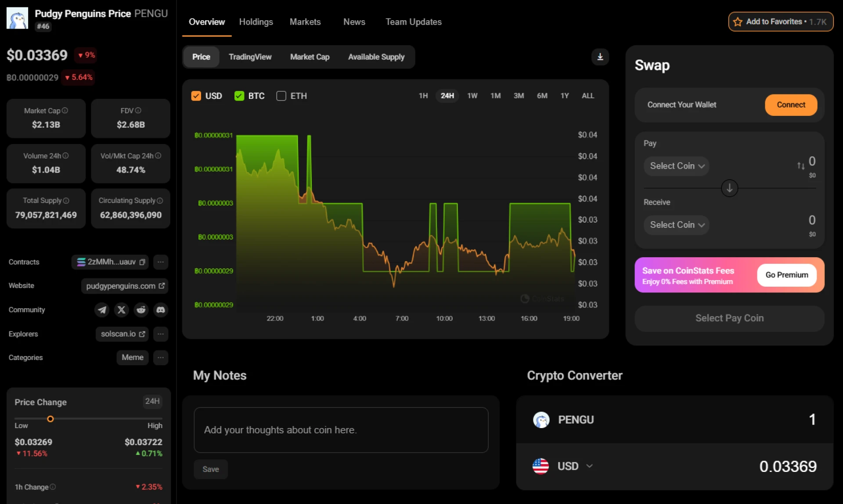Screen dimensions: 843x504
Task: Copy the contract address with copy icon
Action: tap(142, 262)
